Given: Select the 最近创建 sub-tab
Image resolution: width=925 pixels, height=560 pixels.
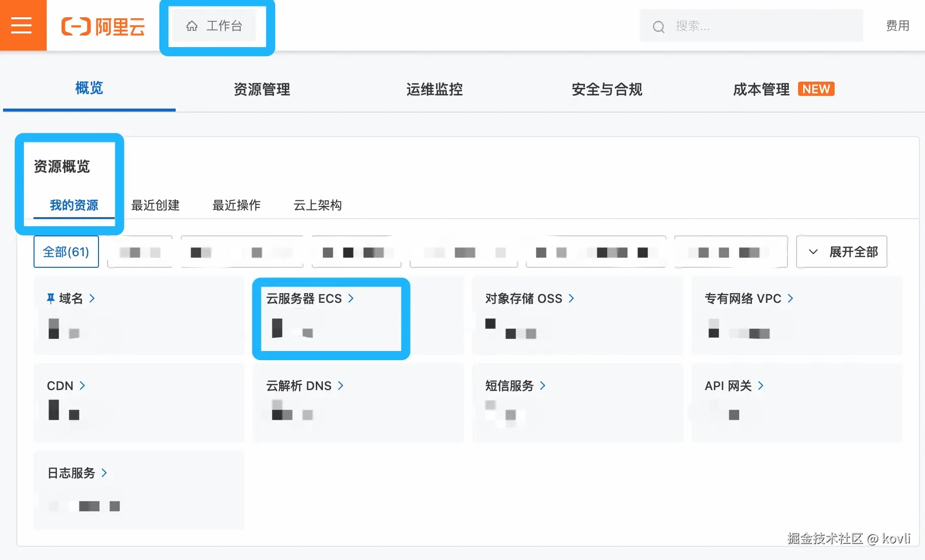Looking at the screenshot, I should [155, 205].
